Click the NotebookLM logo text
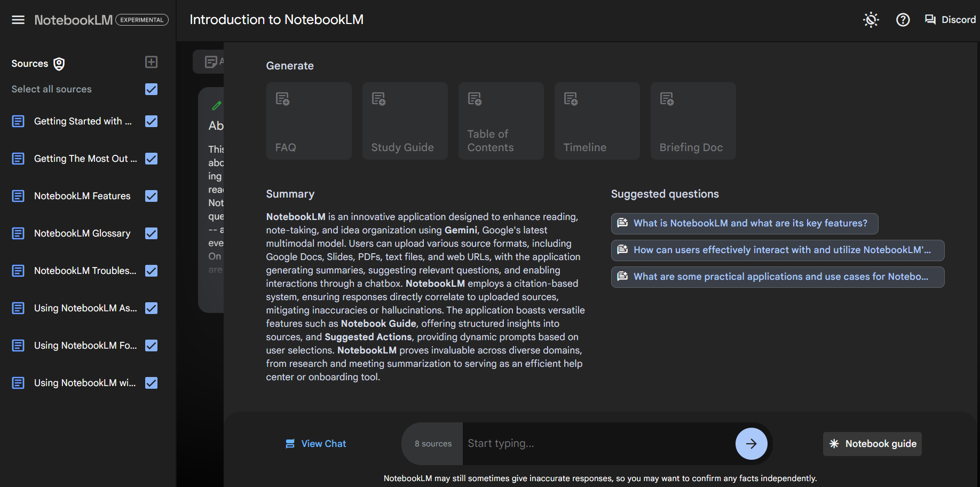Viewport: 980px width, 487px height. 74,20
